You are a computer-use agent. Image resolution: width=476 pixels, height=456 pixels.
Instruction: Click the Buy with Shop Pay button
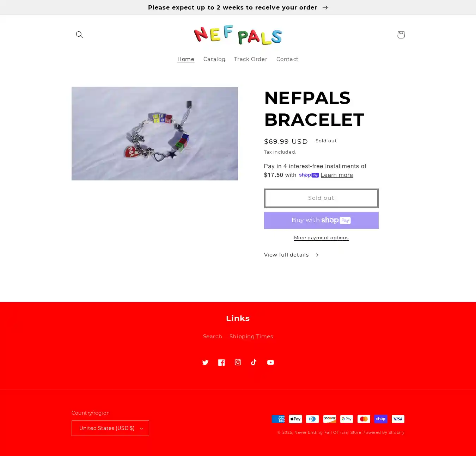pyautogui.click(x=321, y=220)
